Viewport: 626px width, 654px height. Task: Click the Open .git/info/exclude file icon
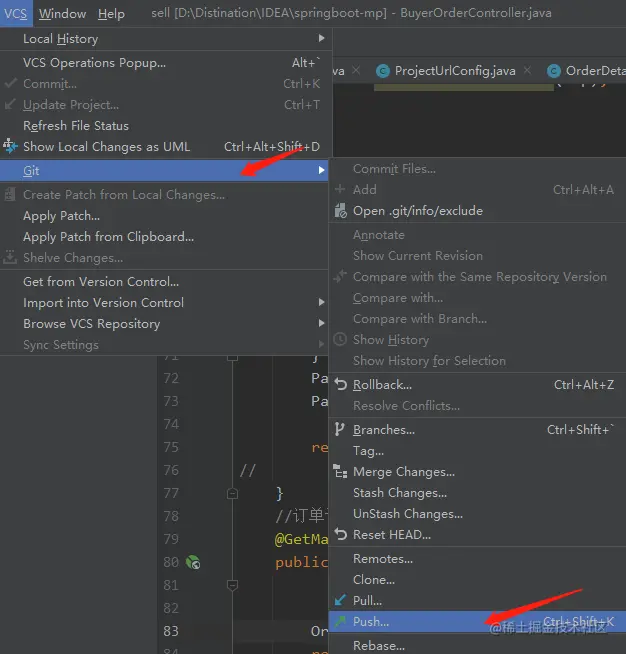tap(340, 211)
